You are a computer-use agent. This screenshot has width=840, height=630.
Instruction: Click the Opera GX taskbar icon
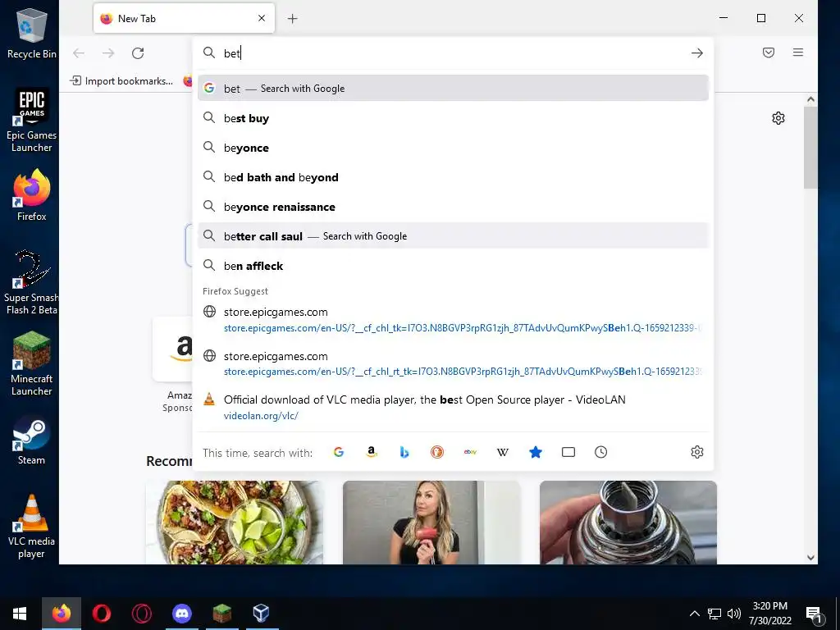coord(141,614)
